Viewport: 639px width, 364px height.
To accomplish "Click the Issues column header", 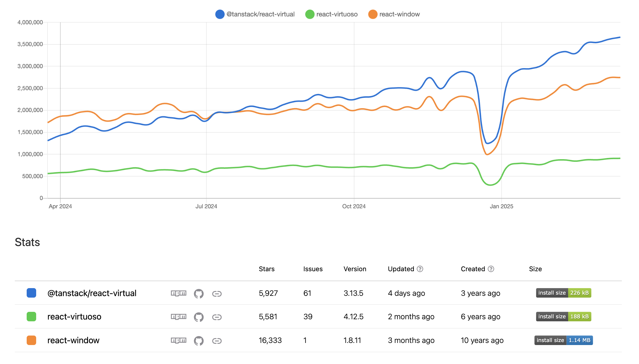I will 313,269.
